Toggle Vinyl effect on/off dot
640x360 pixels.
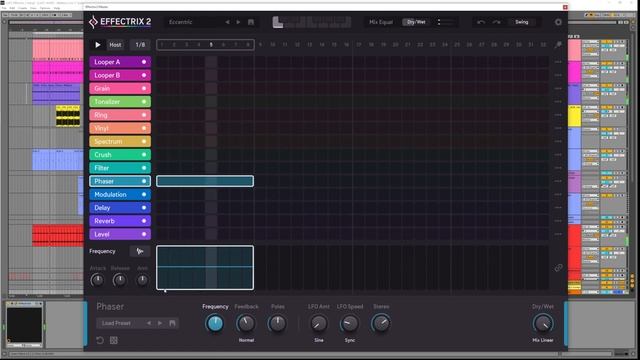pyautogui.click(x=144, y=128)
